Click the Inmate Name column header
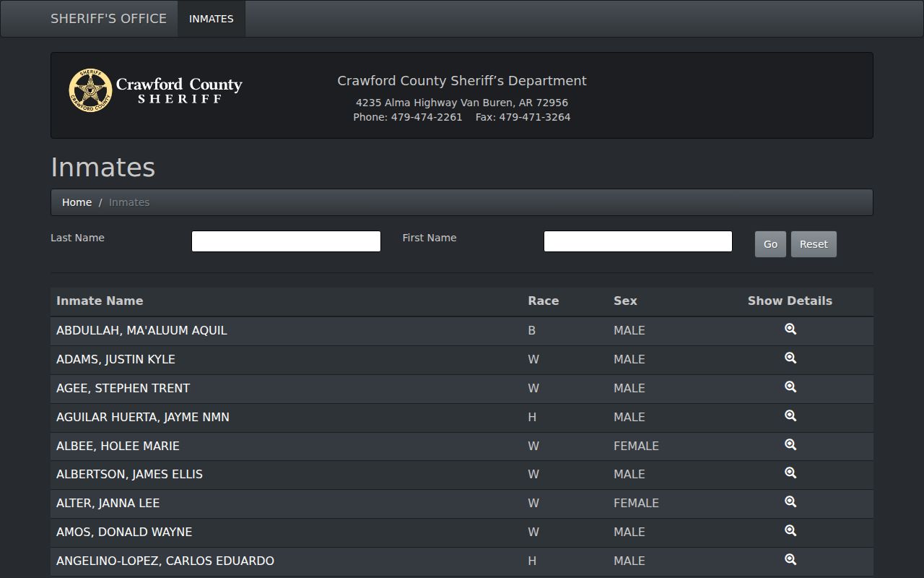 pos(100,301)
